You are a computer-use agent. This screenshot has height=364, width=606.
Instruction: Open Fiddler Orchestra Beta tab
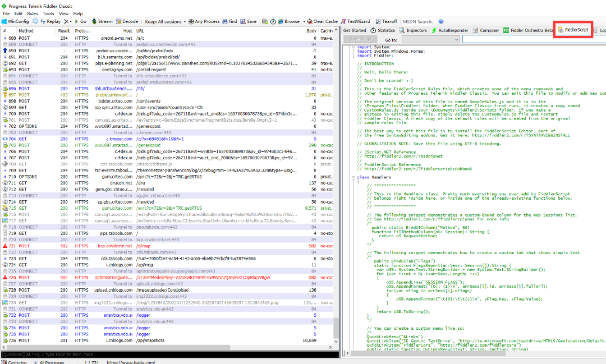pos(529,30)
